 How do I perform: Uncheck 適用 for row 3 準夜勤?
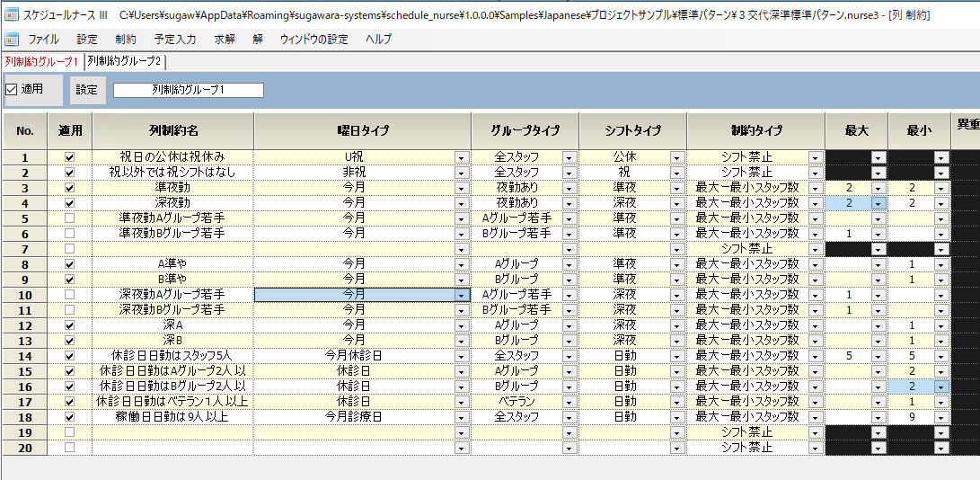69,188
